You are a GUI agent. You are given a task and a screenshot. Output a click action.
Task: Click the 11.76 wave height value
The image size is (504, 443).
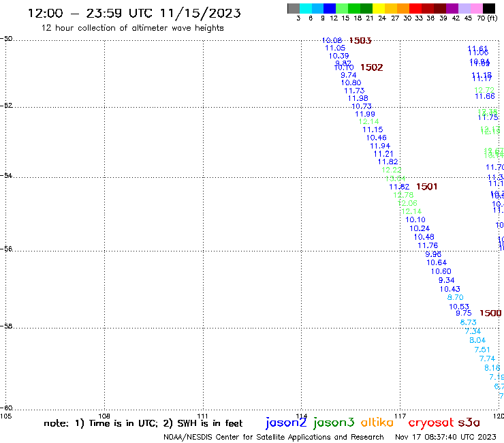point(428,245)
